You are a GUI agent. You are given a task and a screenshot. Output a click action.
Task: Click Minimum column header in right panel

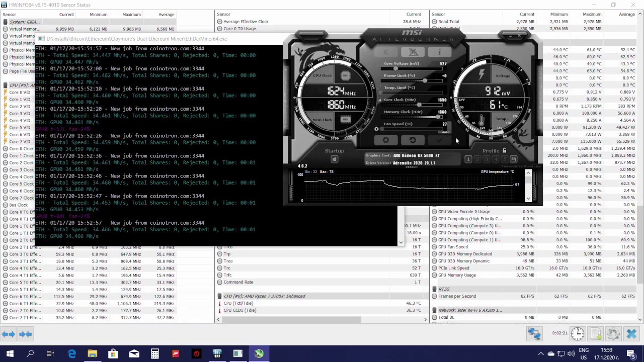pyautogui.click(x=559, y=15)
